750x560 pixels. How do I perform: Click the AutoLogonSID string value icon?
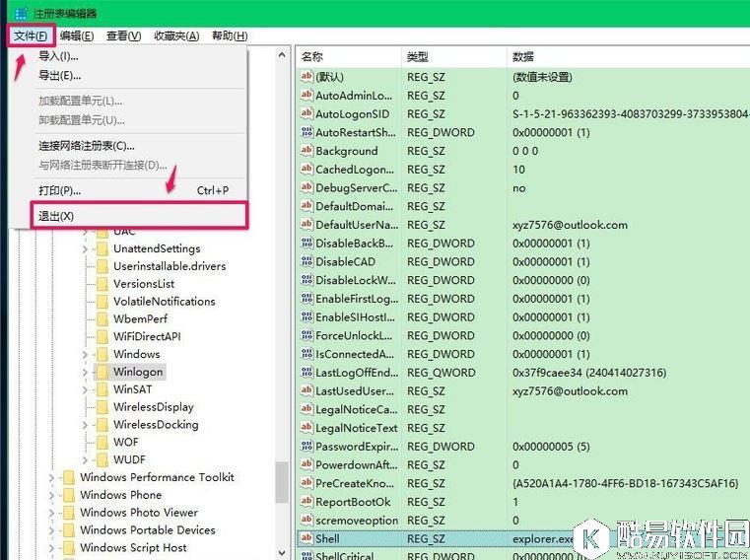(x=307, y=113)
